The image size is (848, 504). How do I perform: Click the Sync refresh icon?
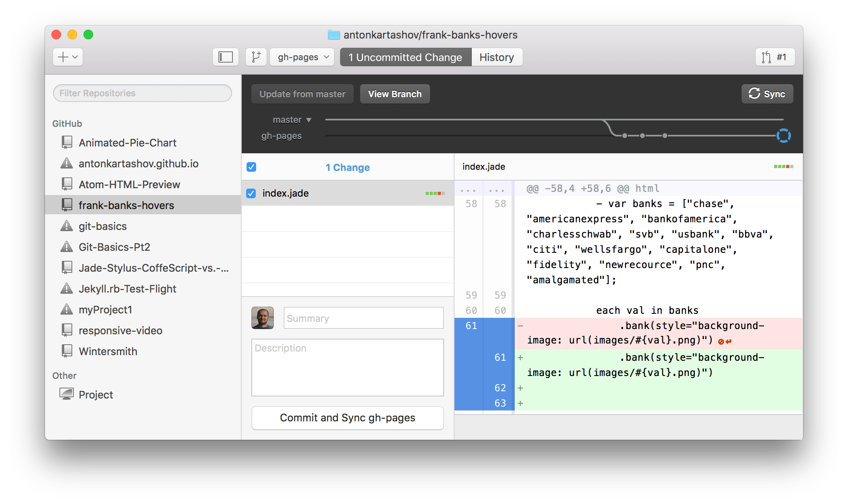point(754,94)
